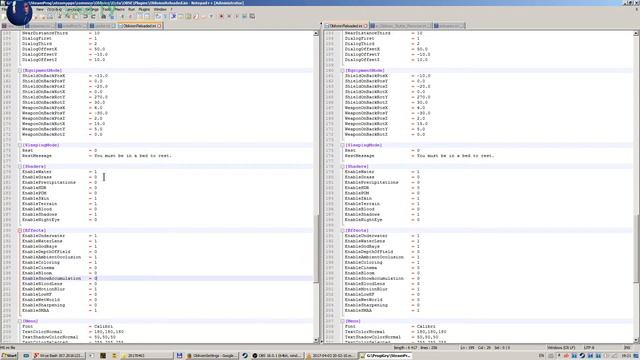Switch to third tab in right pane
This screenshot has height=360, width=640.
click(x=449, y=26)
